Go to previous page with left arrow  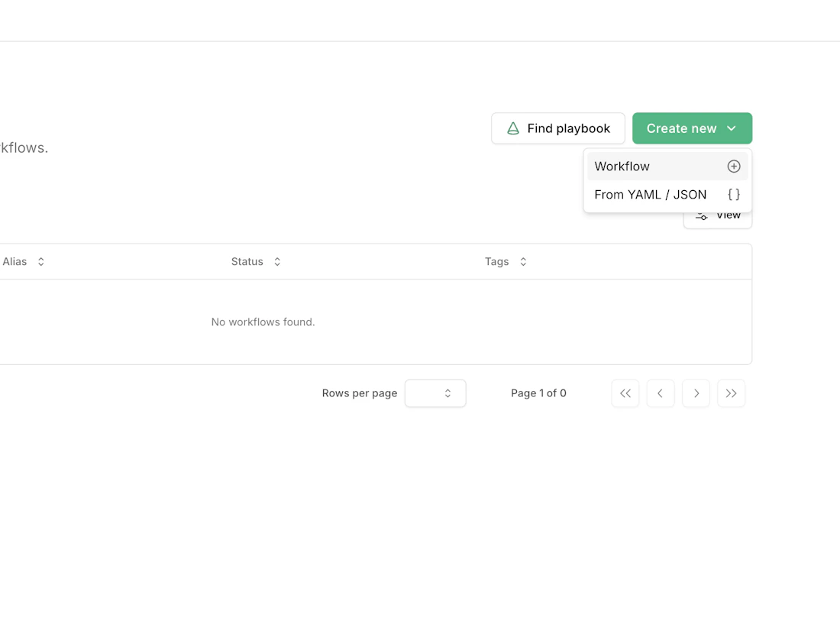click(x=661, y=393)
